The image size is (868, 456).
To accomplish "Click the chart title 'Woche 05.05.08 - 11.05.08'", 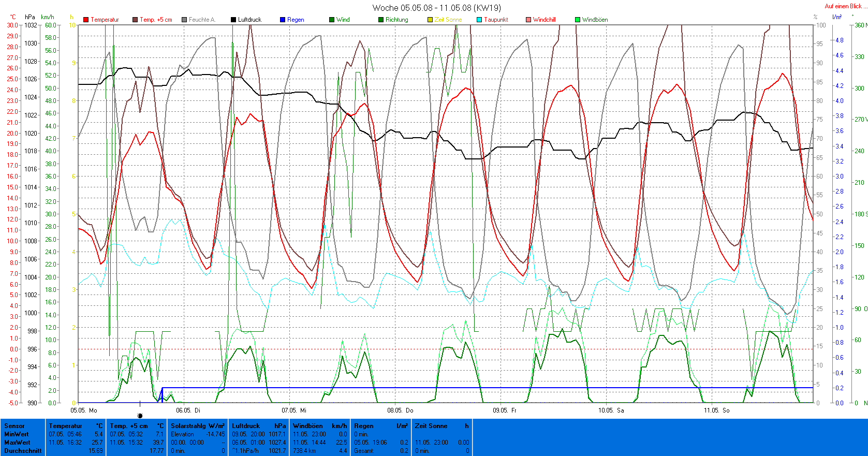I will 436,8.
